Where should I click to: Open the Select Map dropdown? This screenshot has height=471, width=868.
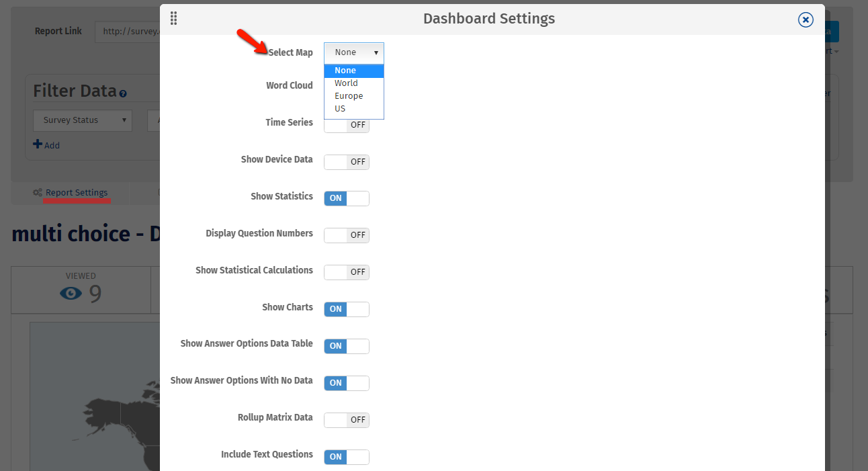coord(354,52)
